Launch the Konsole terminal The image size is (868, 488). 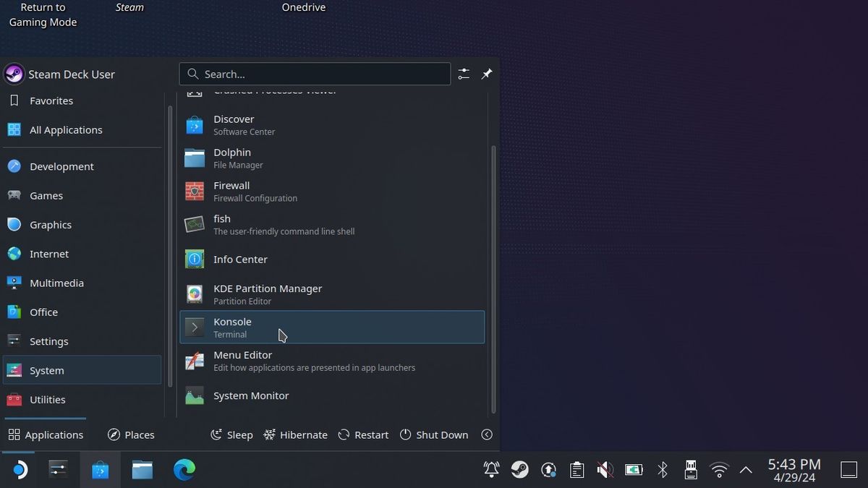[194, 327]
